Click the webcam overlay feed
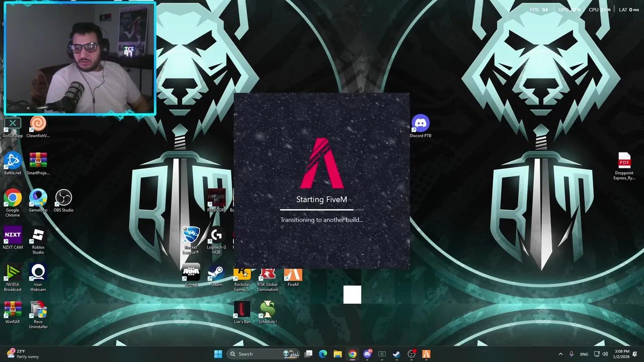The width and height of the screenshot is (644, 362). pos(80,58)
